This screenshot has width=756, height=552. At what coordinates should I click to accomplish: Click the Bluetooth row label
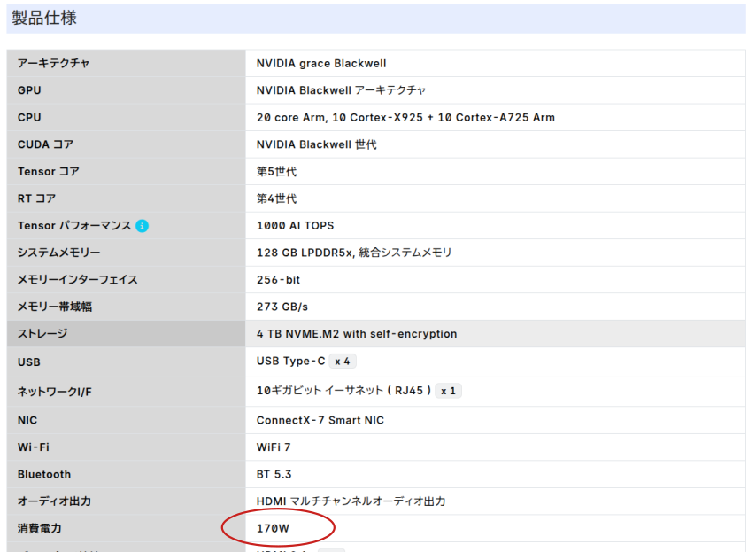(x=44, y=474)
